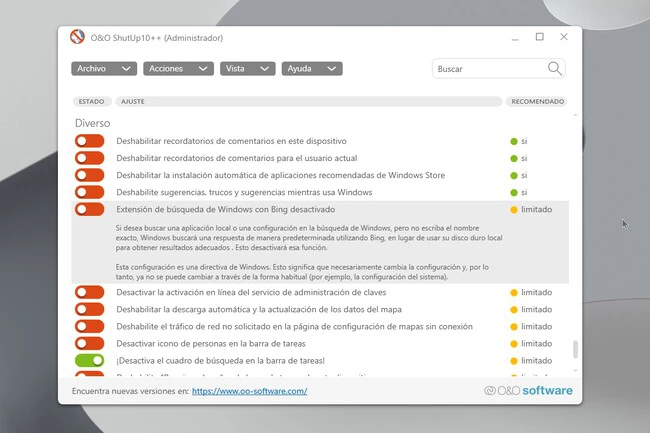Click the 'limitado' label of the Bing row
This screenshot has height=433, width=650.
pos(536,210)
